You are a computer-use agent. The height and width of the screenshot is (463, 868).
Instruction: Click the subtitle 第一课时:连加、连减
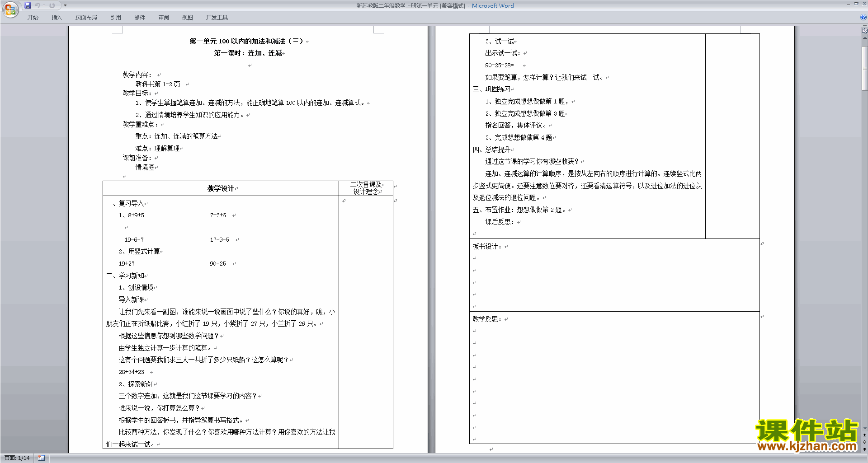coord(248,53)
